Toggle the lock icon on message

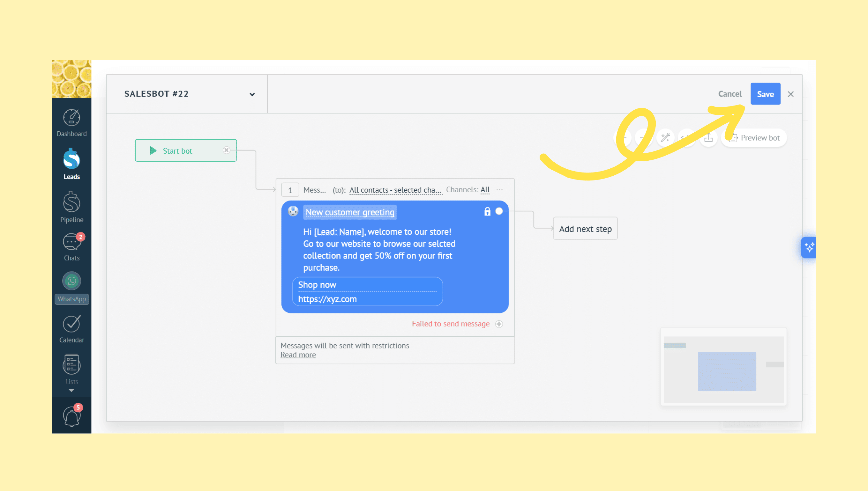tap(487, 211)
